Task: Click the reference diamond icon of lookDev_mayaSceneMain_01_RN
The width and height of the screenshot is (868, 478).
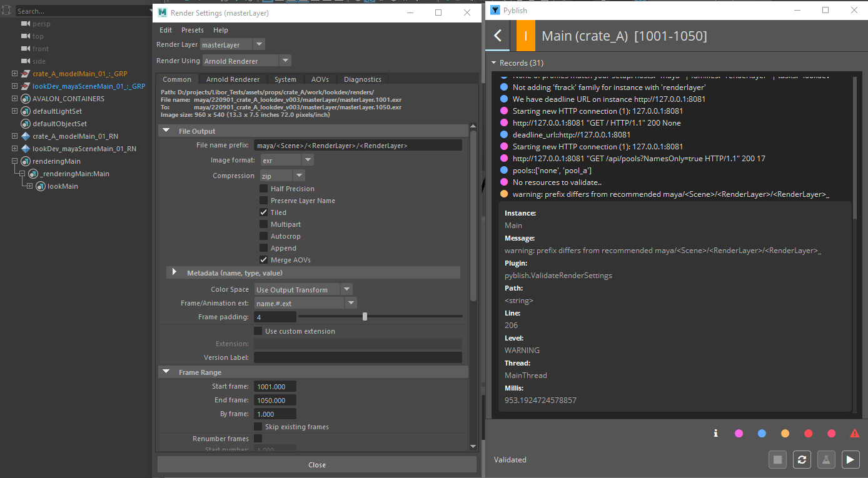Action: [x=26, y=149]
